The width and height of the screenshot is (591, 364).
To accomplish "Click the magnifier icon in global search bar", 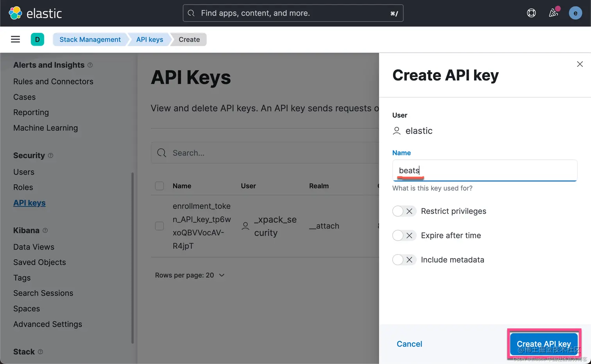I will [x=191, y=13].
